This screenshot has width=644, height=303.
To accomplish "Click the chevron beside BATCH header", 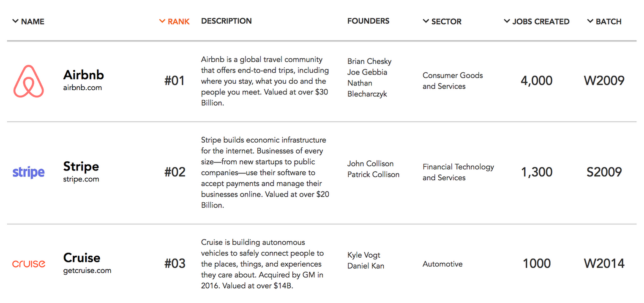I will [x=590, y=21].
